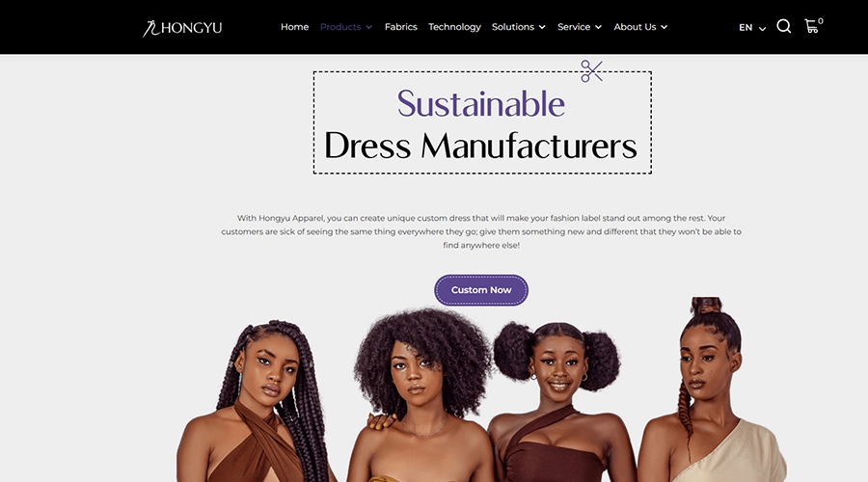Screen dimensions: 868x482
Task: Expand the Products dropdown chevron
Action: pyautogui.click(x=368, y=27)
